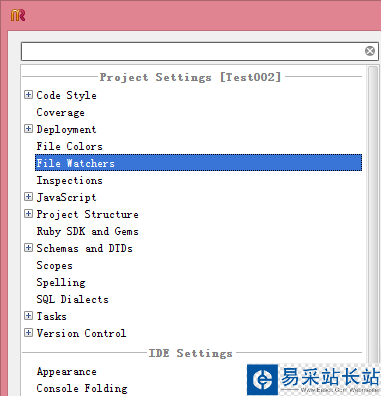Viewport: 381px width, 396px height.
Task: Open the Inspections settings page
Action: [x=69, y=180]
